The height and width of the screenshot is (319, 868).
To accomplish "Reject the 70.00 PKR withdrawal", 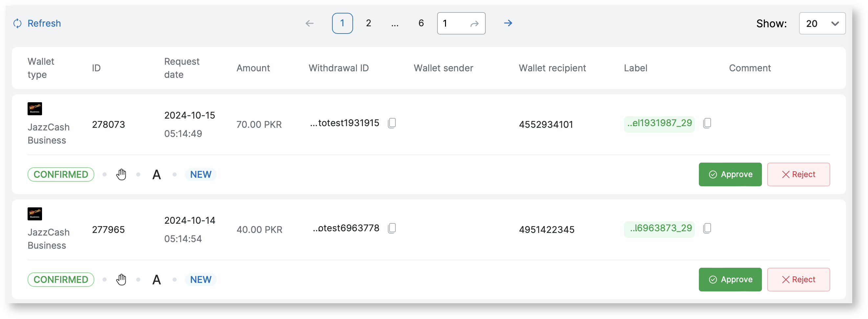I will coord(798,174).
